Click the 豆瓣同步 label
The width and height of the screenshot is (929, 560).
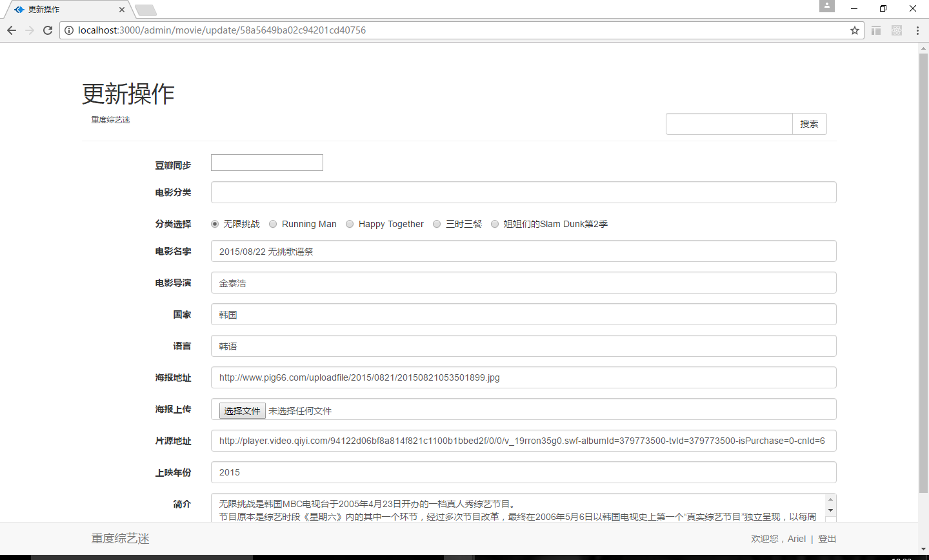173,165
